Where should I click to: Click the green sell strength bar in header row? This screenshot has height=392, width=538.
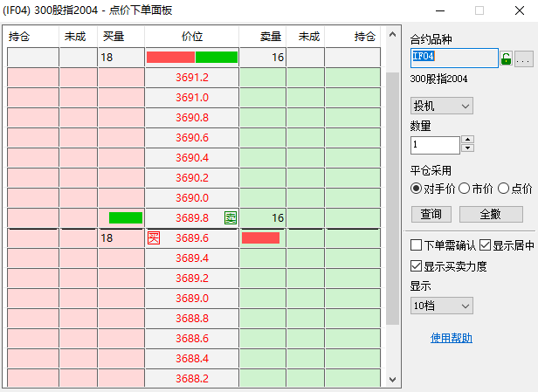(x=217, y=58)
